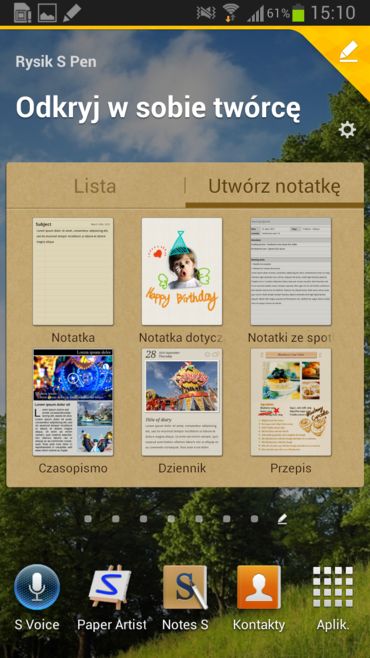This screenshot has width=370, height=658.
Task: Tap the pen edit icon in yellow corner
Action: (x=349, y=52)
